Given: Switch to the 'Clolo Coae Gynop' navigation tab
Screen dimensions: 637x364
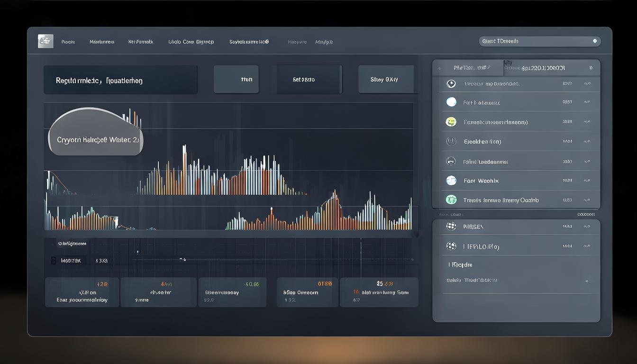Looking at the screenshot, I should pyautogui.click(x=191, y=42).
